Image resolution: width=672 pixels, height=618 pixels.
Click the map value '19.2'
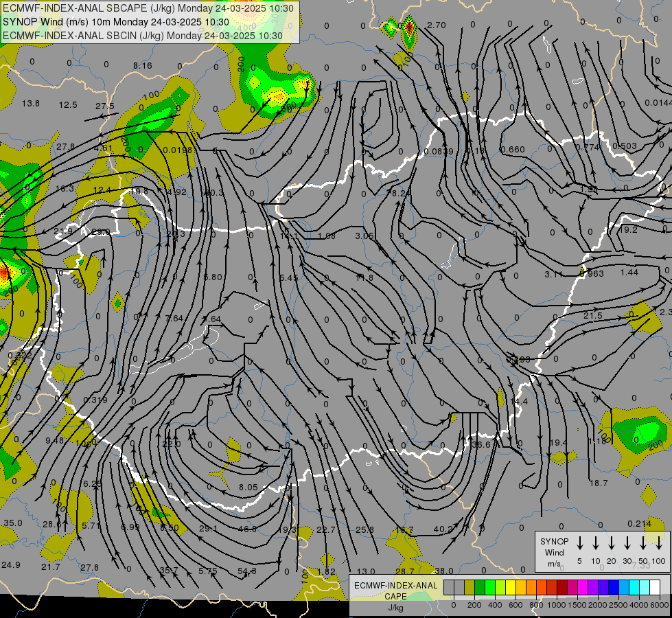coord(628,230)
